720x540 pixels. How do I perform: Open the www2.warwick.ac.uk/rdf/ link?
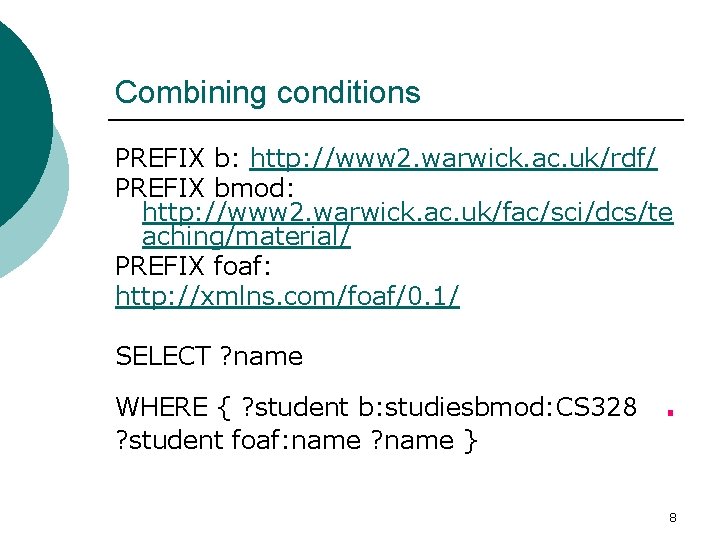453,159
